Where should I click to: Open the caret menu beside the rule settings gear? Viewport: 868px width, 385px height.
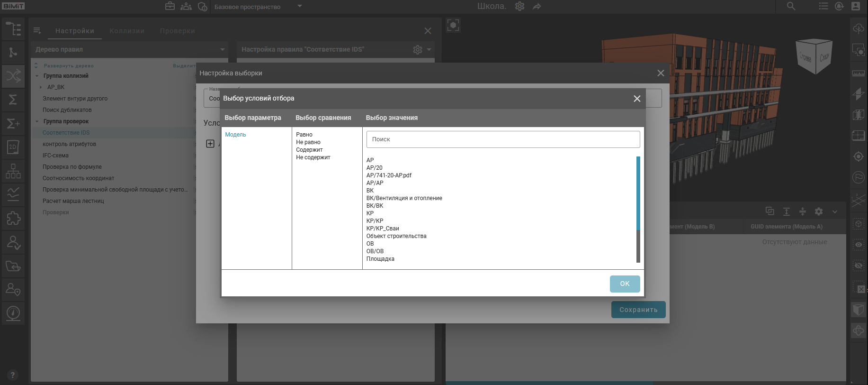point(429,49)
